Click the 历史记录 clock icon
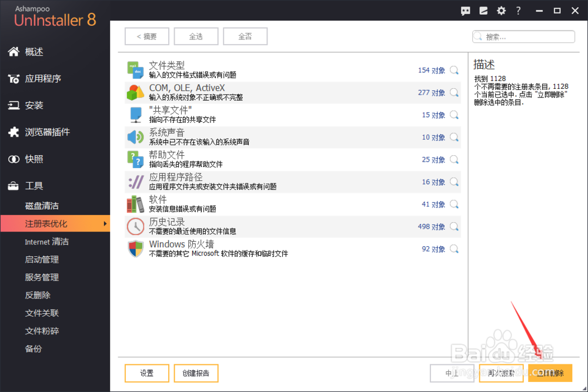Screen dimensions: 588x392 click(x=135, y=227)
